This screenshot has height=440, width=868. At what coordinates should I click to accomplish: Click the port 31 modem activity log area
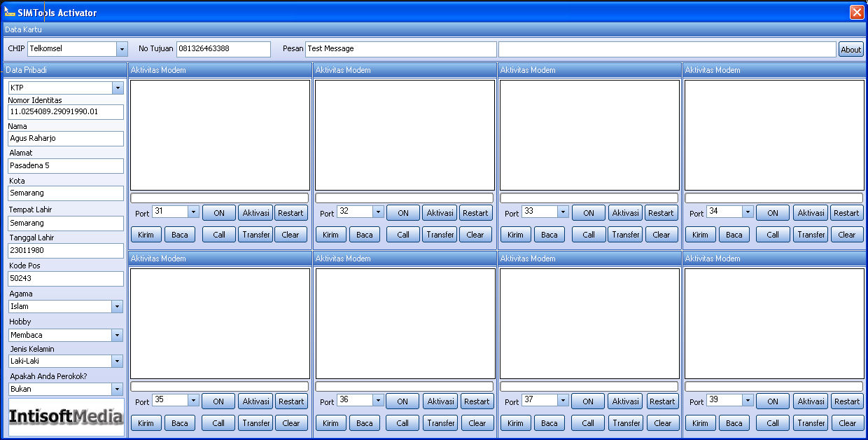pyautogui.click(x=220, y=135)
